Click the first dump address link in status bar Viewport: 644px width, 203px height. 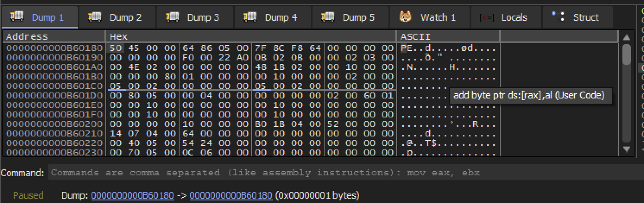coord(133,195)
